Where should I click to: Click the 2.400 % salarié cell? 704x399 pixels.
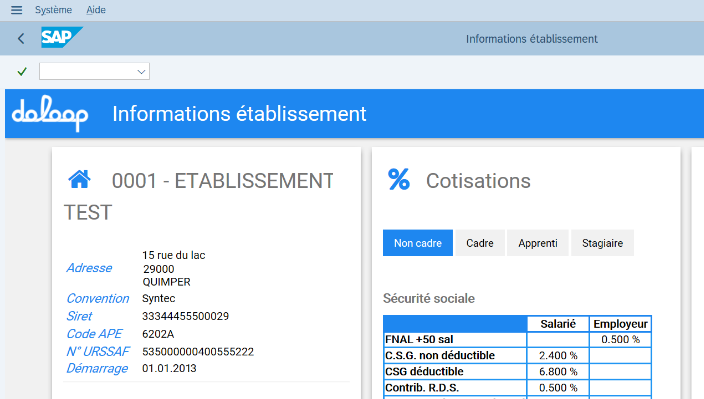point(558,355)
